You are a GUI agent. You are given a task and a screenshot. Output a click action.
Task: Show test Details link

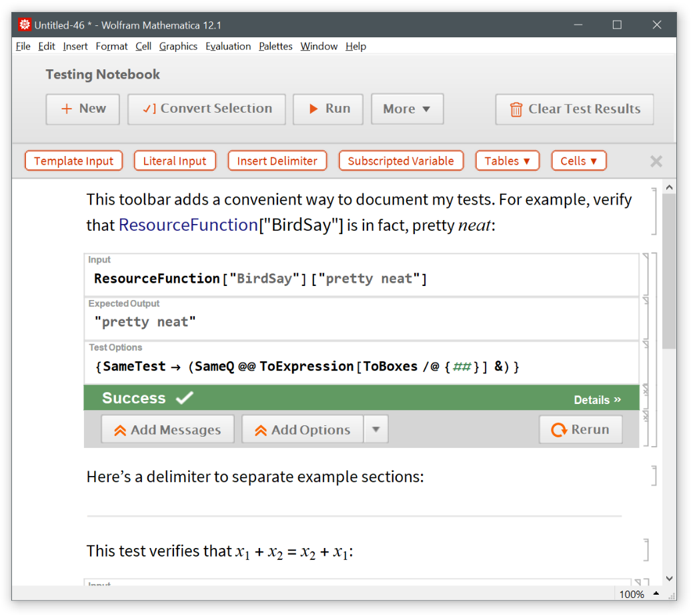point(597,400)
